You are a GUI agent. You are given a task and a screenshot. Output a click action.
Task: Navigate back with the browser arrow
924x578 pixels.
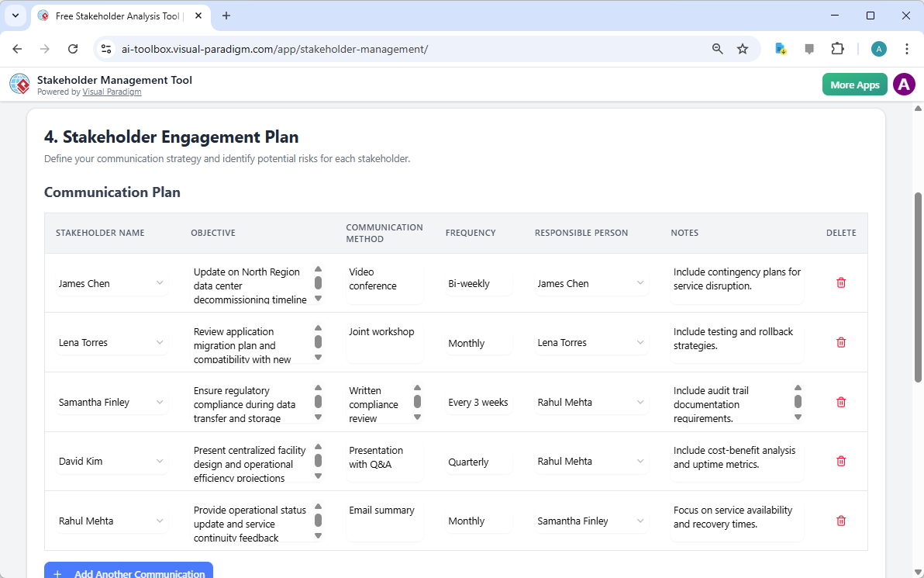click(17, 48)
